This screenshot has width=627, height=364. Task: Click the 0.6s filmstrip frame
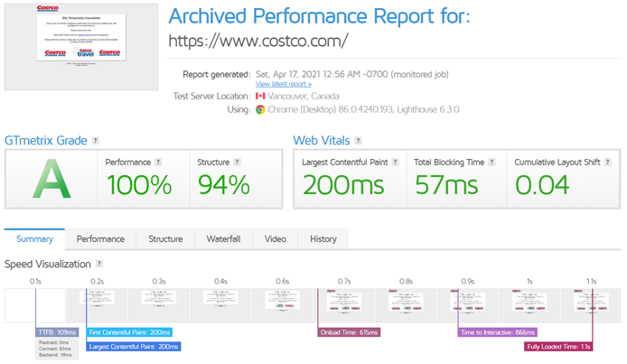point(282,305)
